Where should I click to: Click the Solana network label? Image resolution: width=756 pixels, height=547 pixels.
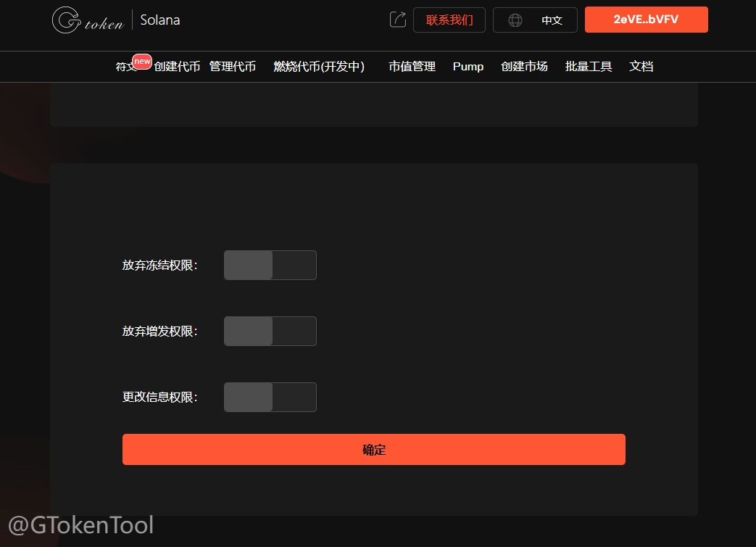(x=160, y=20)
